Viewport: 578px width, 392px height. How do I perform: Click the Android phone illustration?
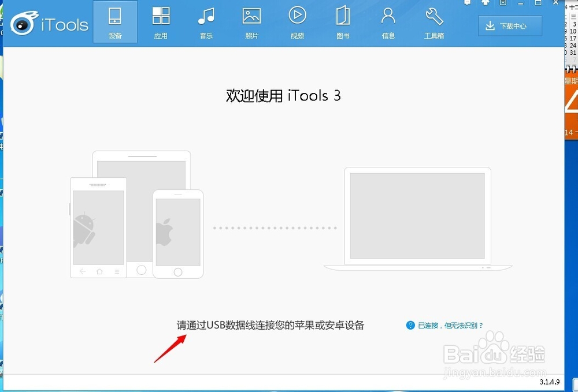pyautogui.click(x=98, y=228)
